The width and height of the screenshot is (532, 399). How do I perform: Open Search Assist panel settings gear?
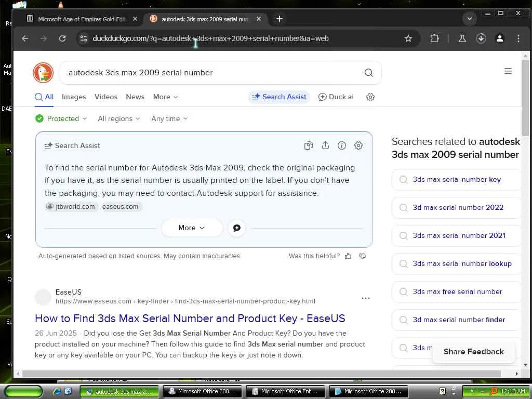click(358, 145)
